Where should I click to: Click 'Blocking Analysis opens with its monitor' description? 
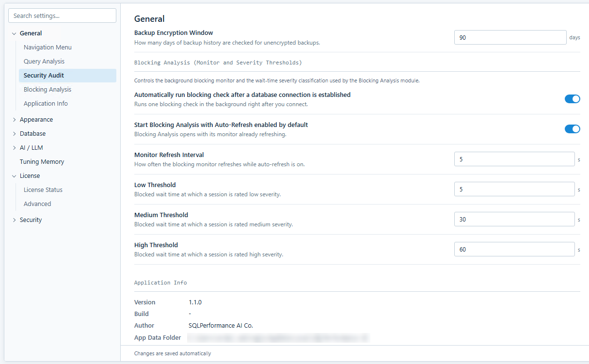(210, 134)
